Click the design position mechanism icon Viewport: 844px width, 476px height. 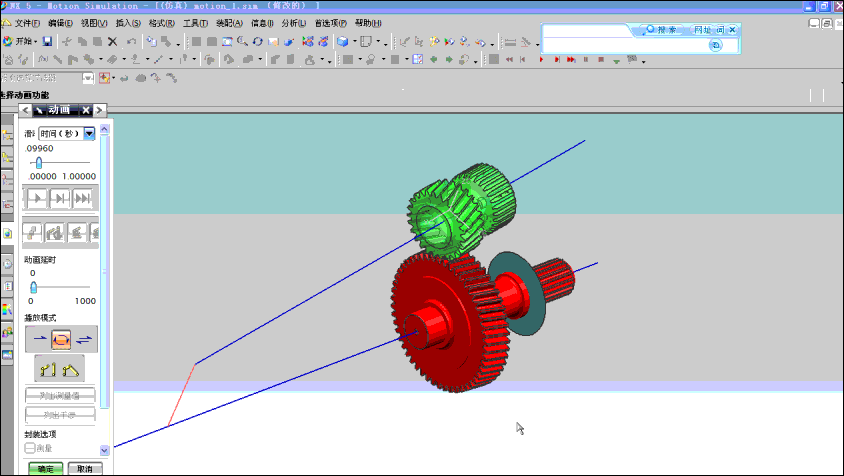(48, 369)
